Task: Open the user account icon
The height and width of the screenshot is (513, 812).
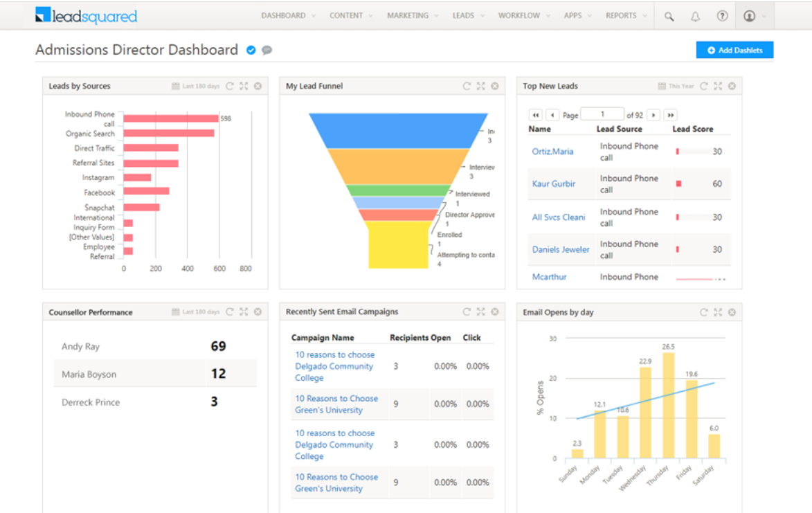Action: [x=749, y=15]
